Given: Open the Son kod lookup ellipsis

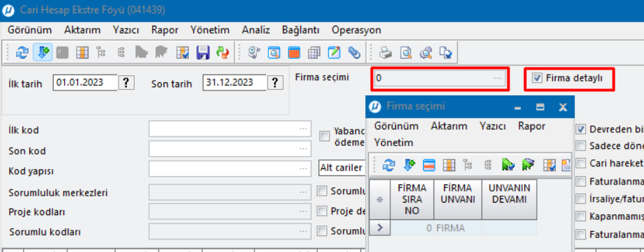Looking at the screenshot, I should click(x=303, y=148).
